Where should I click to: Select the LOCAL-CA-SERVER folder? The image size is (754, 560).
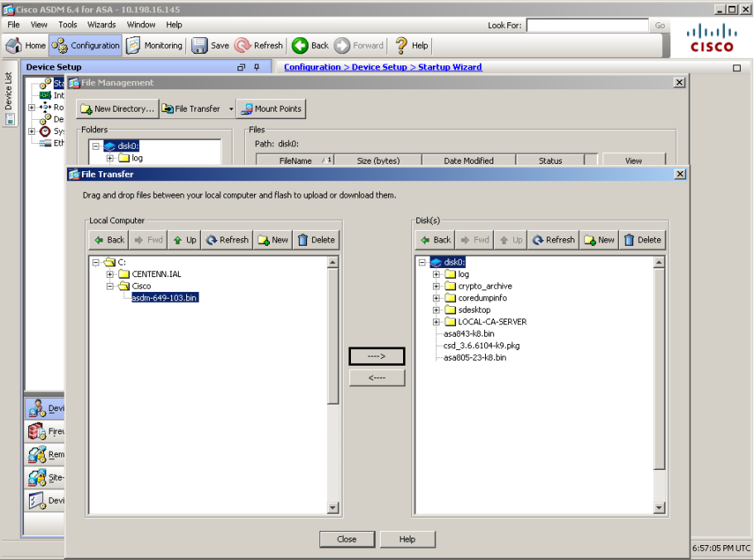click(492, 322)
